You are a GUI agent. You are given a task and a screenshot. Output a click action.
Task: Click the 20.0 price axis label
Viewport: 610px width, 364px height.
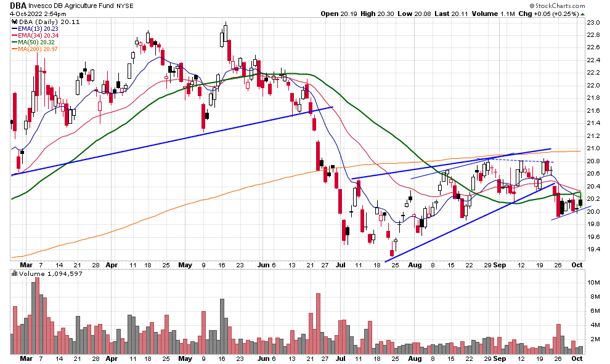tap(593, 212)
